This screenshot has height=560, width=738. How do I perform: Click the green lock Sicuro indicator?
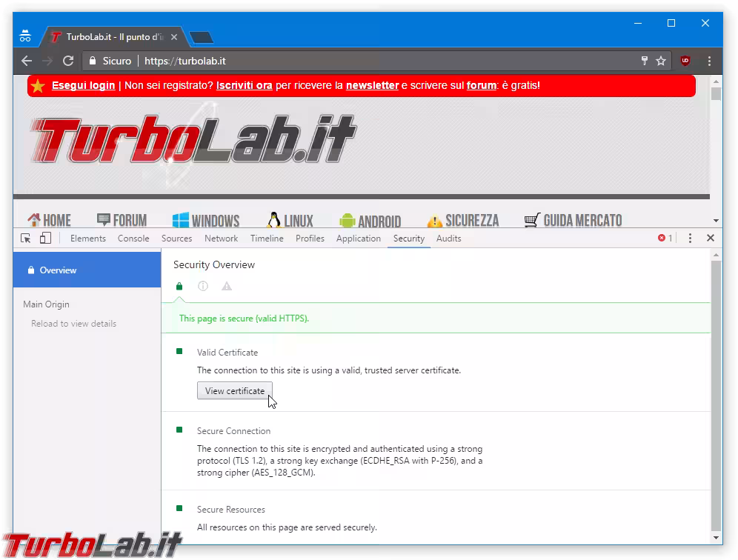(x=110, y=61)
